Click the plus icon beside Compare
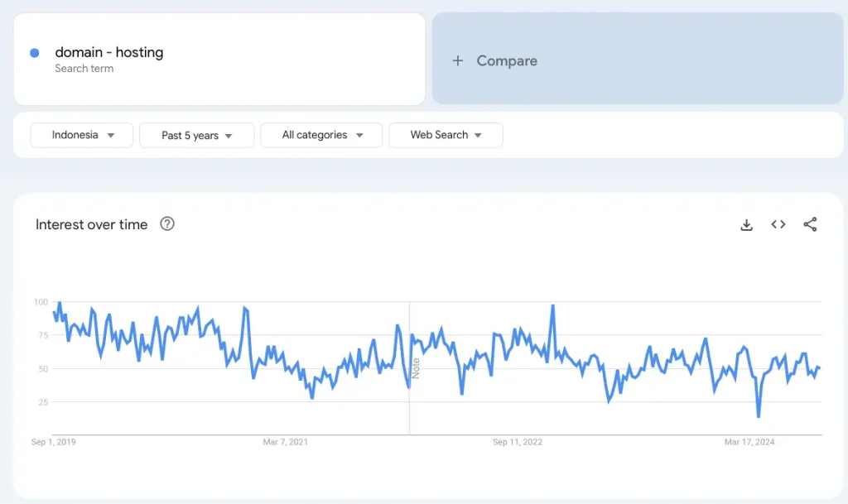 [x=457, y=60]
